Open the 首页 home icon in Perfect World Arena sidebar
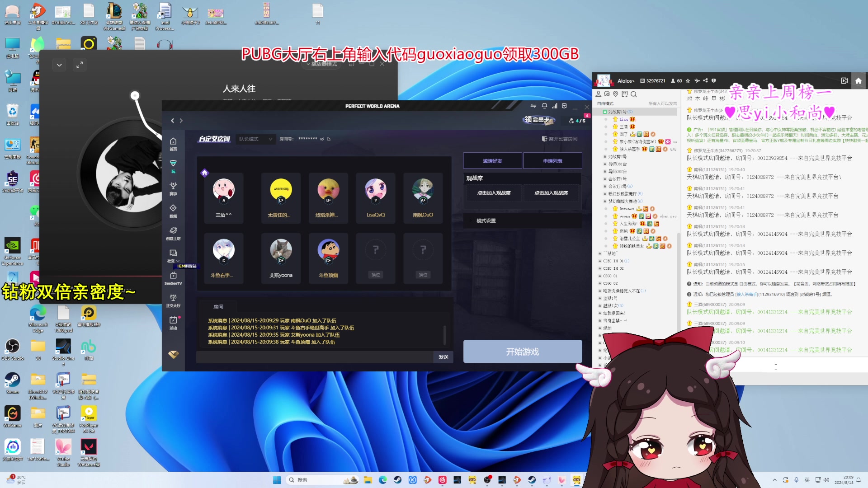The image size is (868, 488). (x=173, y=144)
